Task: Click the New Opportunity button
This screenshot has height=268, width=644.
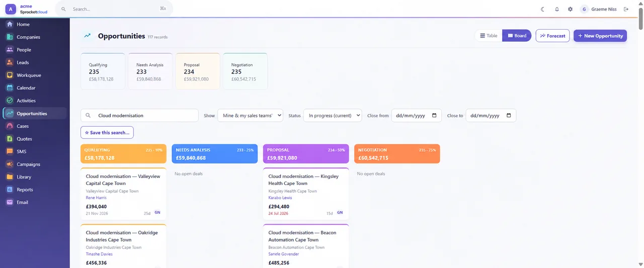Action: click(x=600, y=36)
